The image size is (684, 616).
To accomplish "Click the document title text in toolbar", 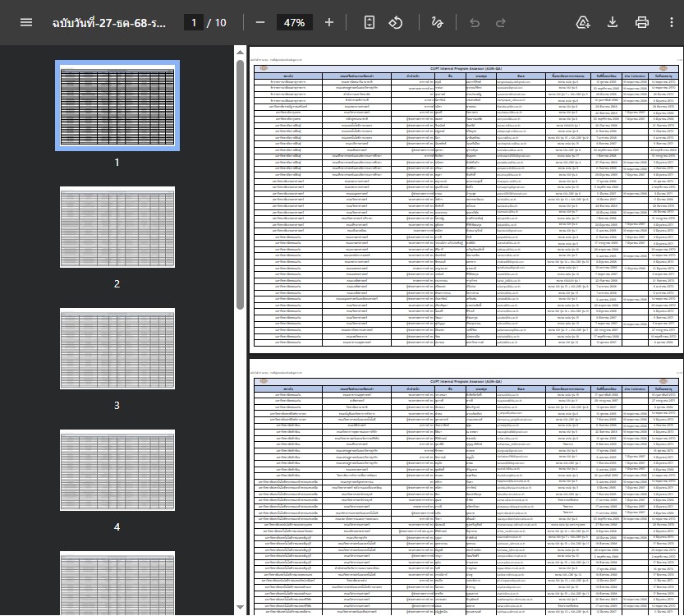I will coord(108,23).
